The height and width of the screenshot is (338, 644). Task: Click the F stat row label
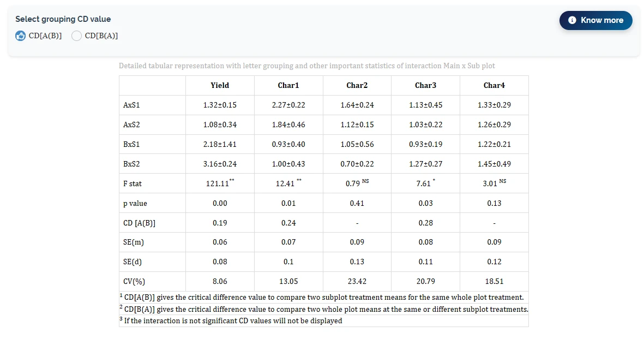(133, 184)
